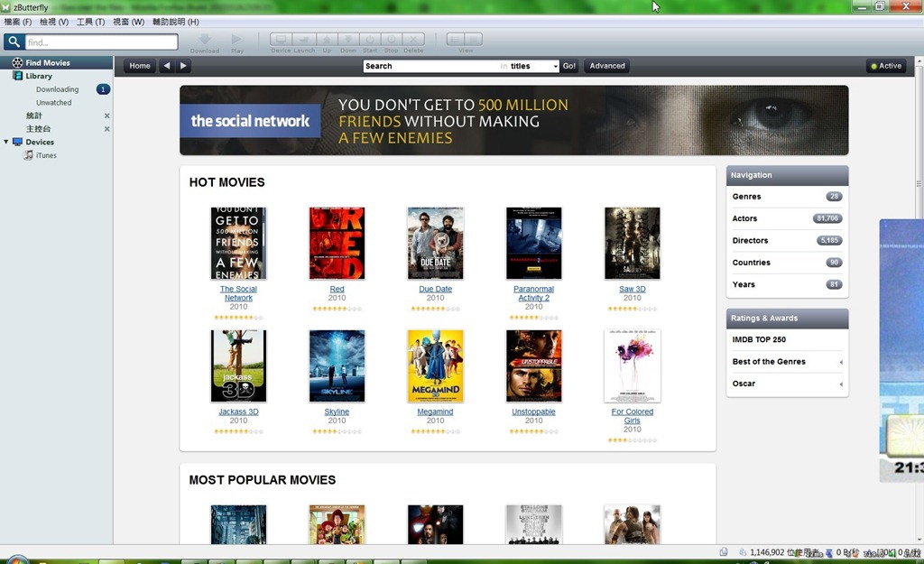Open Downloading list in sidebar

(57, 89)
